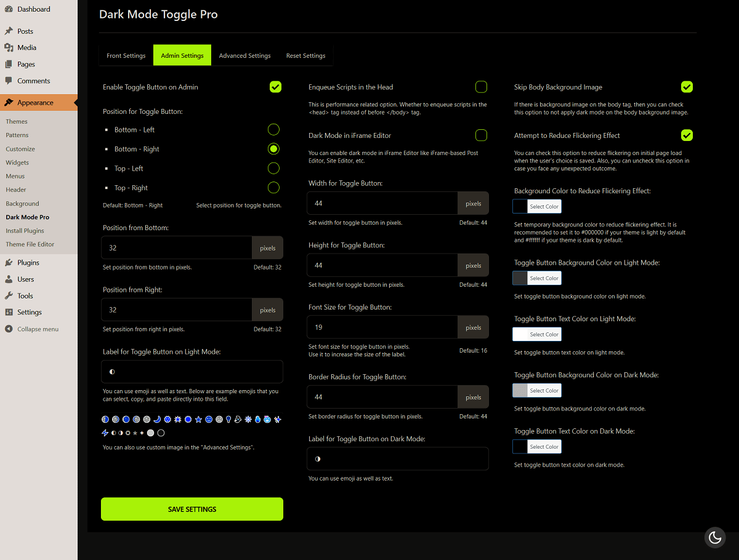739x560 pixels.
Task: Switch to the Advanced Settings tab
Action: [x=245, y=55]
